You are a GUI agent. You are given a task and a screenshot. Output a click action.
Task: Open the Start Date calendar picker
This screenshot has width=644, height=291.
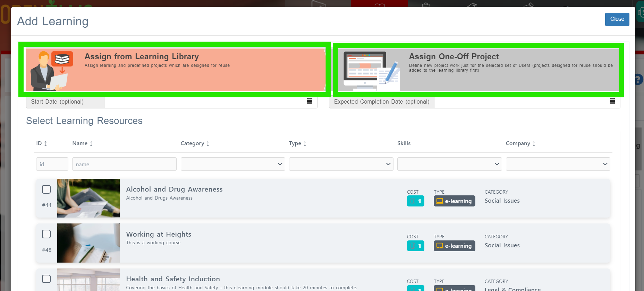[x=310, y=102]
